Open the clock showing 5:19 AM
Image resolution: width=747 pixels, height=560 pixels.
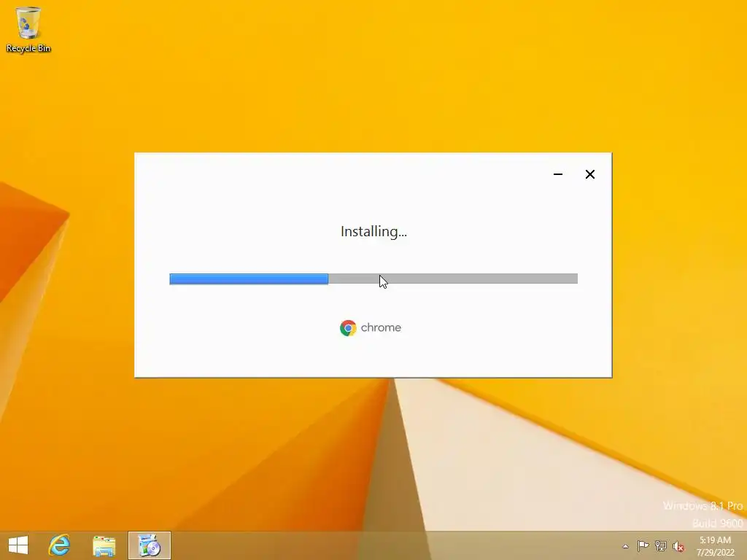click(x=715, y=546)
